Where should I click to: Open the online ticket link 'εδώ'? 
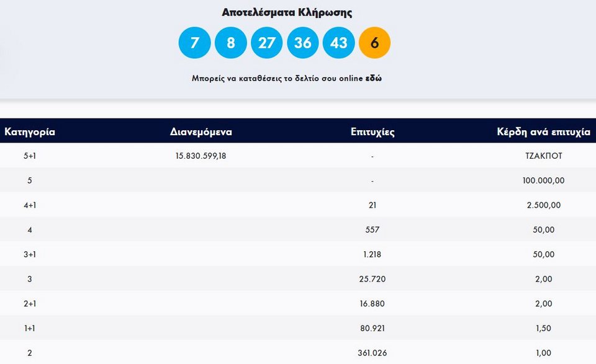point(373,79)
